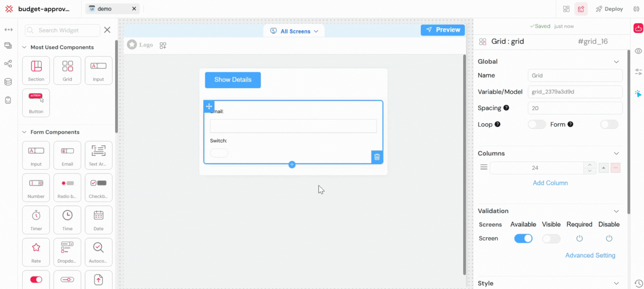Collapse the Columns section chevron
The width and height of the screenshot is (644, 289).
pyautogui.click(x=616, y=154)
